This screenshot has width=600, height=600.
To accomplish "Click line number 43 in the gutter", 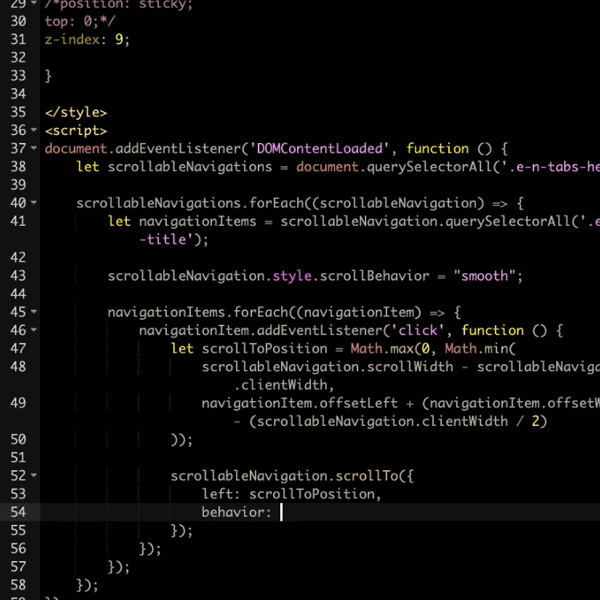I will click(17, 276).
